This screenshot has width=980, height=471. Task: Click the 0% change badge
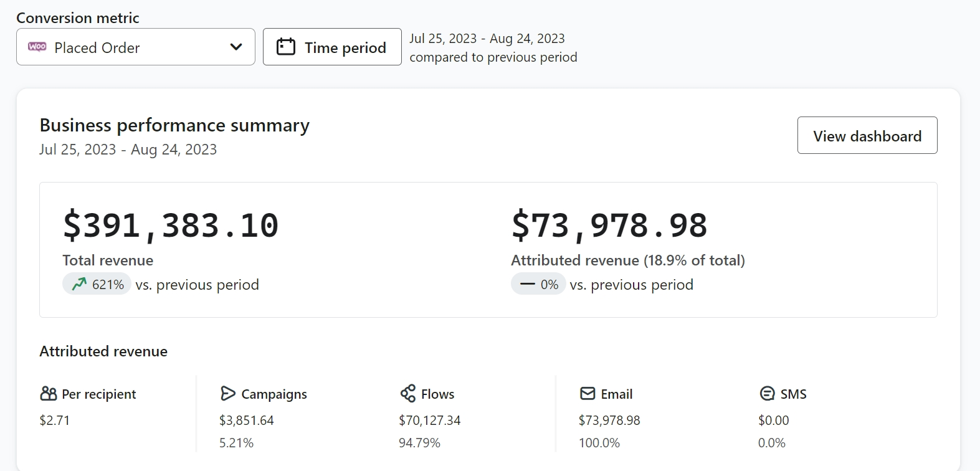click(539, 284)
